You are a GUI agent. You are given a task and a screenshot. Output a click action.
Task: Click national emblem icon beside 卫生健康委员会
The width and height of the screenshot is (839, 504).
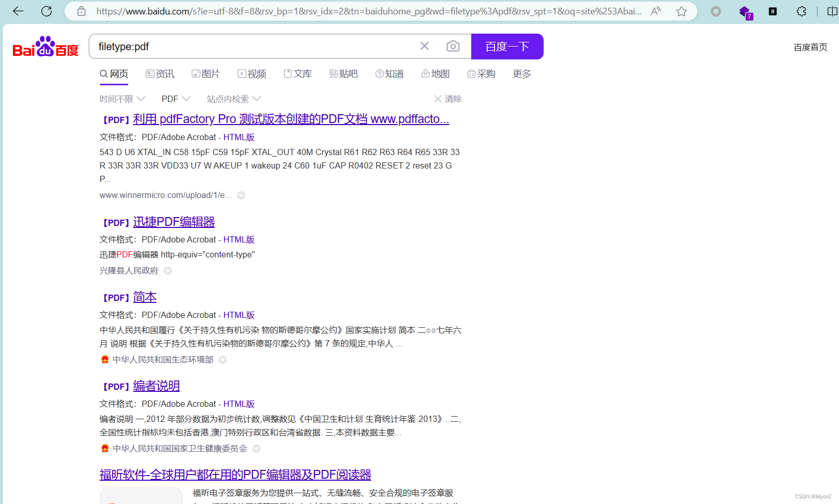105,448
